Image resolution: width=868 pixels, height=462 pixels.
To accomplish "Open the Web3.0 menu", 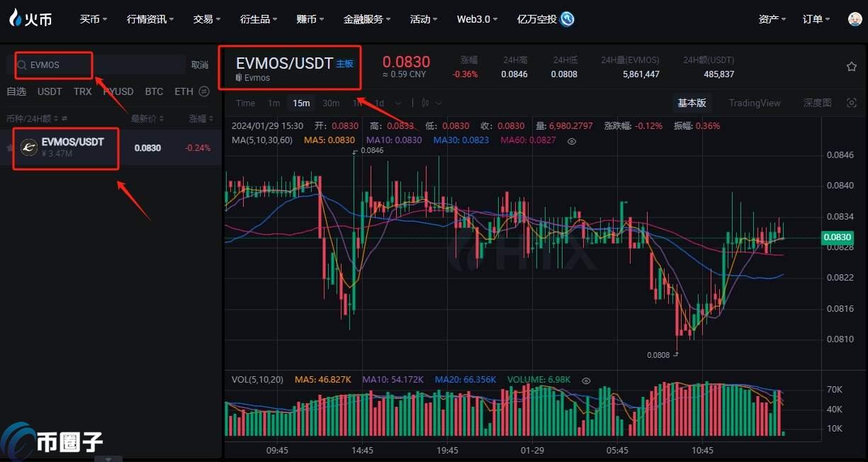I will tap(478, 19).
